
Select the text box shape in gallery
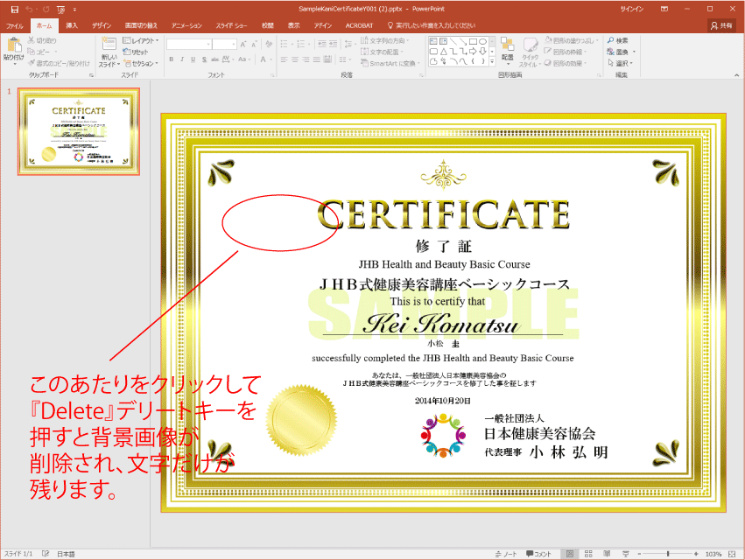tap(433, 41)
